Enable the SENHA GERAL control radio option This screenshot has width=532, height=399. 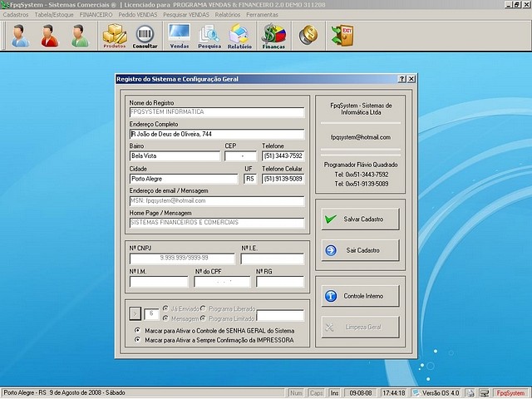click(x=137, y=330)
